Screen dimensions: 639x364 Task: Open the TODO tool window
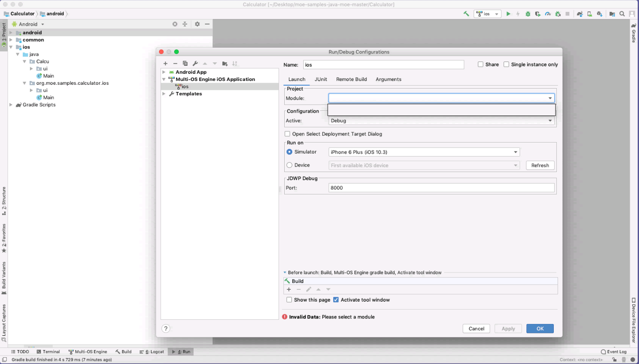20,352
